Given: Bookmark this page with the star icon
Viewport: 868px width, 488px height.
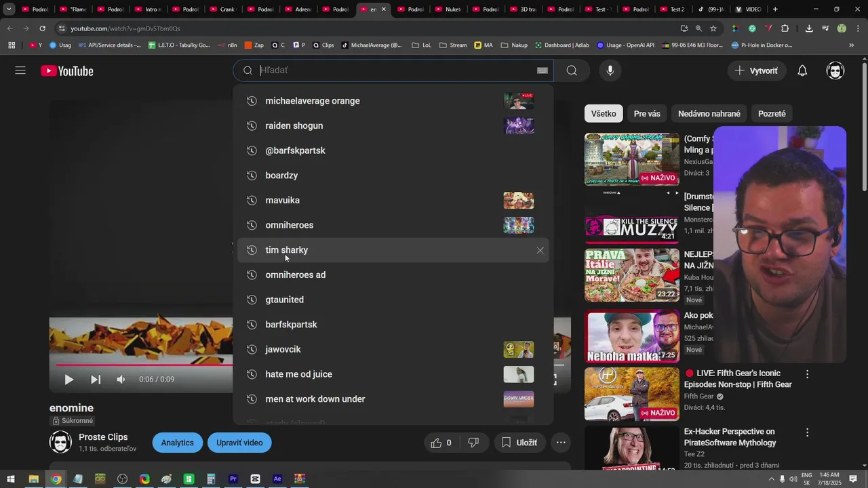Looking at the screenshot, I should 713,28.
